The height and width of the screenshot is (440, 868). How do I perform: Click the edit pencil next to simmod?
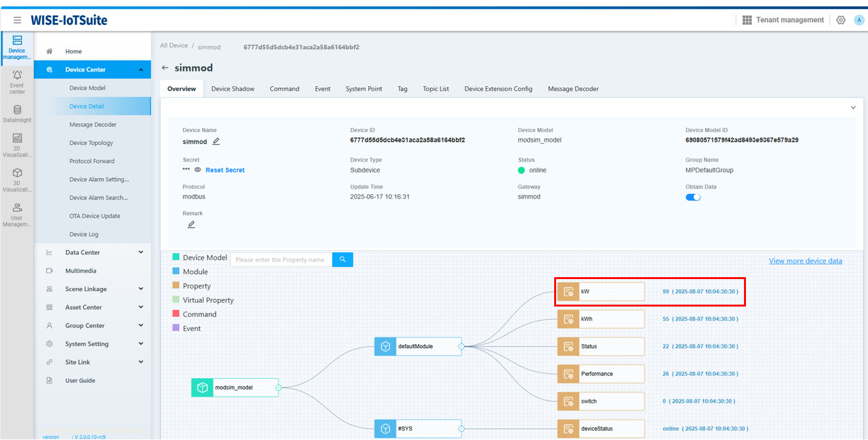(216, 141)
